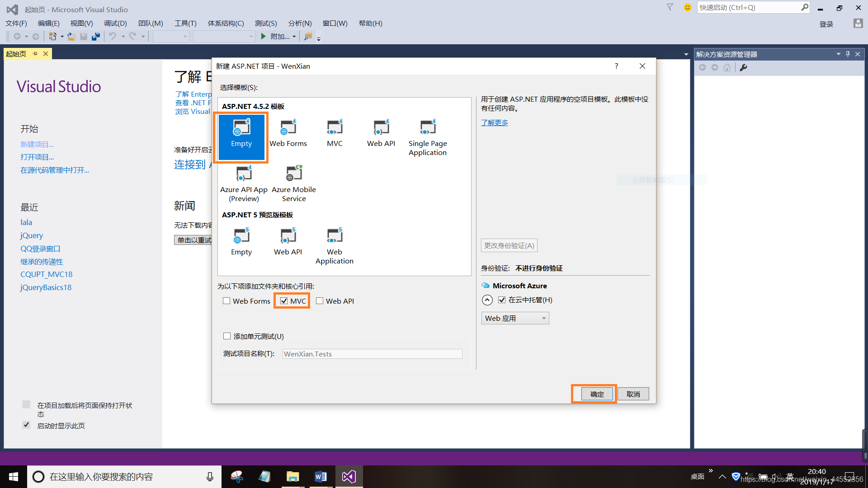Open Word from the taskbar

click(x=321, y=476)
